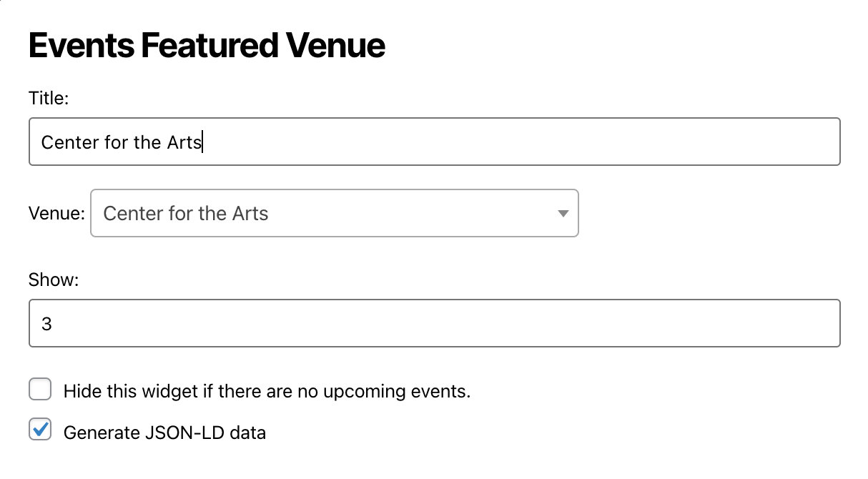This screenshot has width=868, height=479.
Task: Click the word "Venue" in the heading
Action: (335, 46)
